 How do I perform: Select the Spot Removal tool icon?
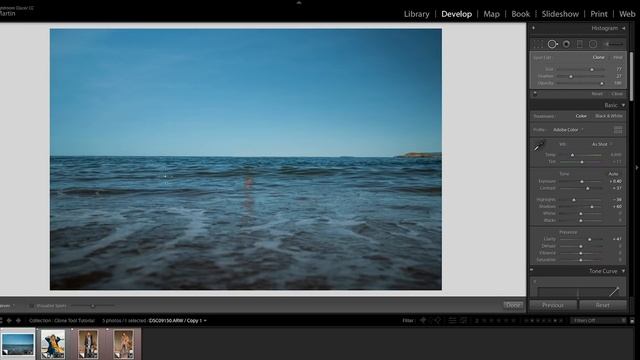coord(552,44)
